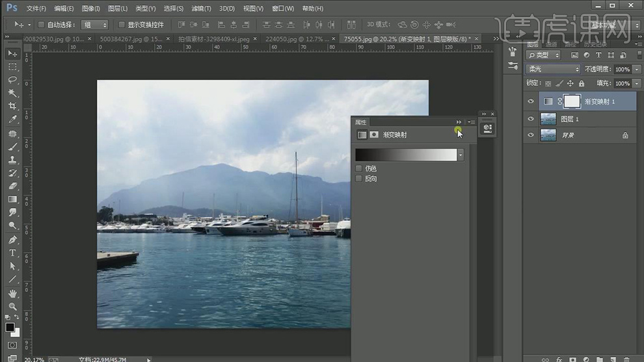Enable the 反向 (Reverse) checkbox
Viewport: 644px width, 362px height.
359,179
